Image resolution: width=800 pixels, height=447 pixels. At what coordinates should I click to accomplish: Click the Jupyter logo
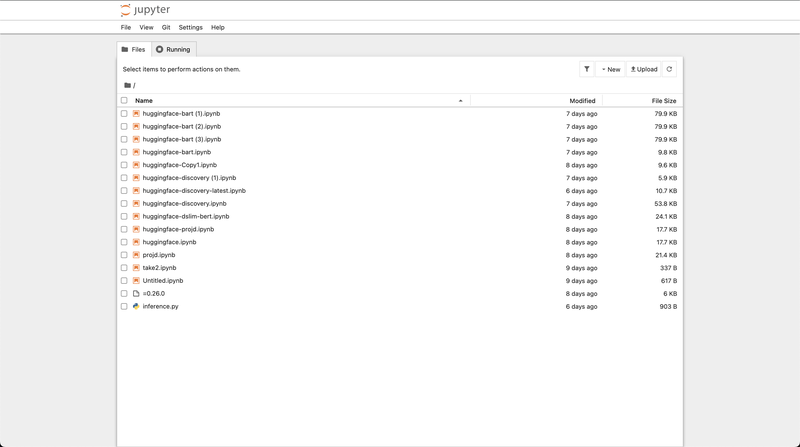tap(145, 10)
